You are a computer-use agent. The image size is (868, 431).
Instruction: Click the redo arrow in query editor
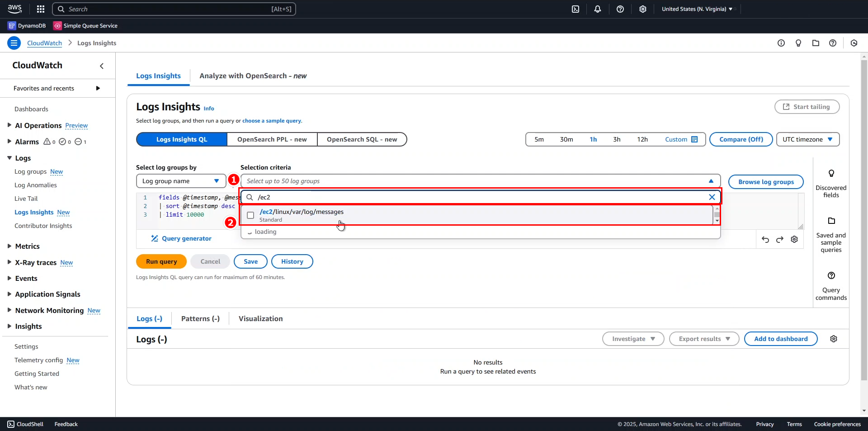[780, 240]
